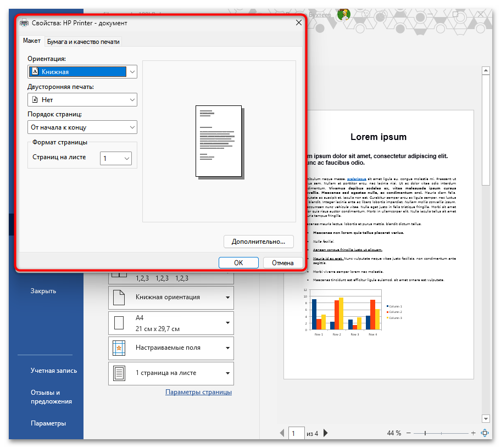Open Параметры in Word sidebar

[48, 423]
